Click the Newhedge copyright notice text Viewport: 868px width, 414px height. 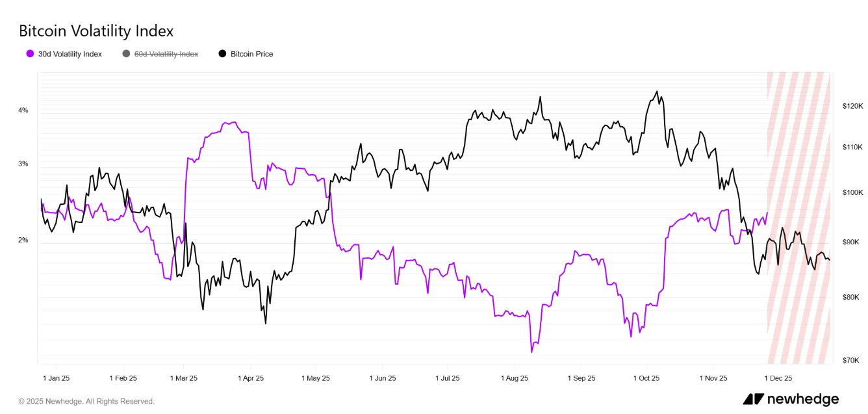[86, 401]
